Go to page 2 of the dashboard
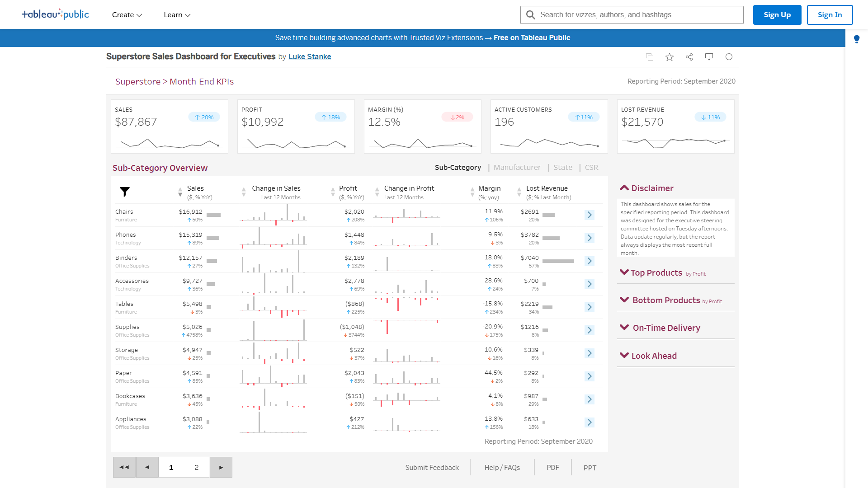This screenshot has height=488, width=868. 196,467
